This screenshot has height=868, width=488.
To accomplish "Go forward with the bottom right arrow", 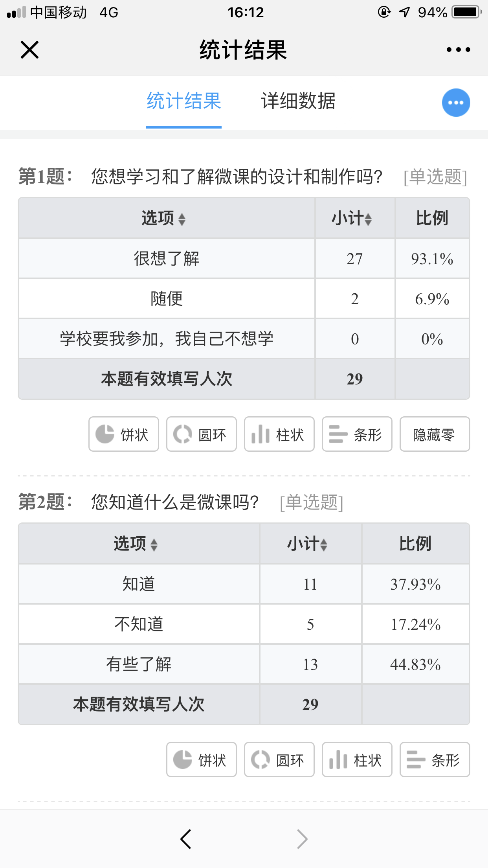I will [x=302, y=839].
